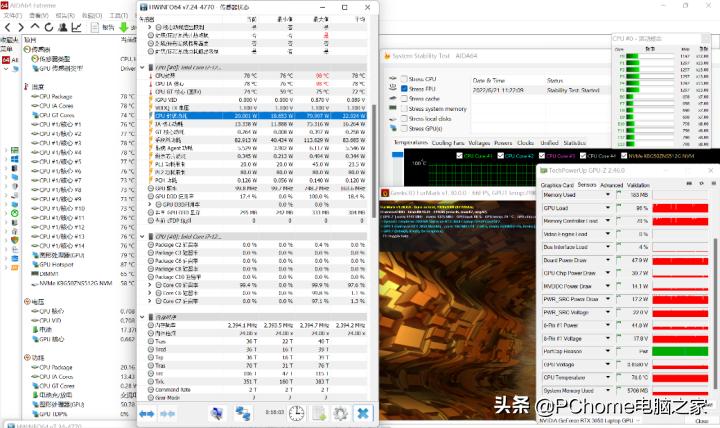Enable Stress local disks checkbox
This screenshot has height=428, width=720.
404,118
